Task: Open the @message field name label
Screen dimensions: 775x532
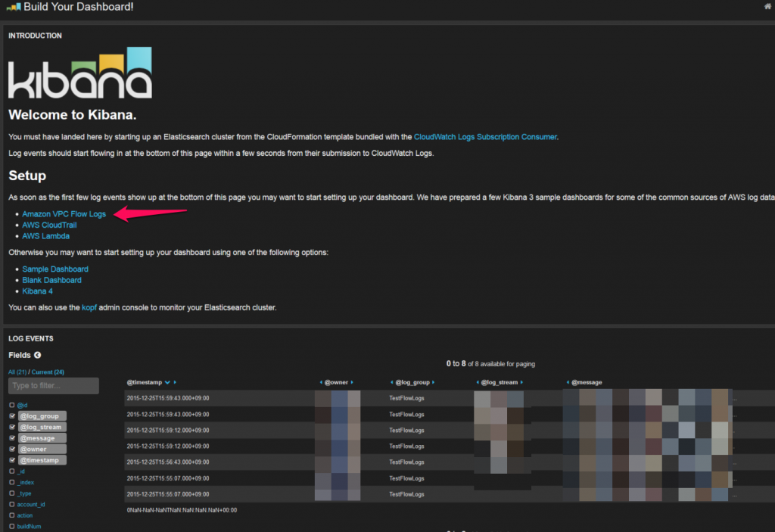Action: (x=42, y=438)
